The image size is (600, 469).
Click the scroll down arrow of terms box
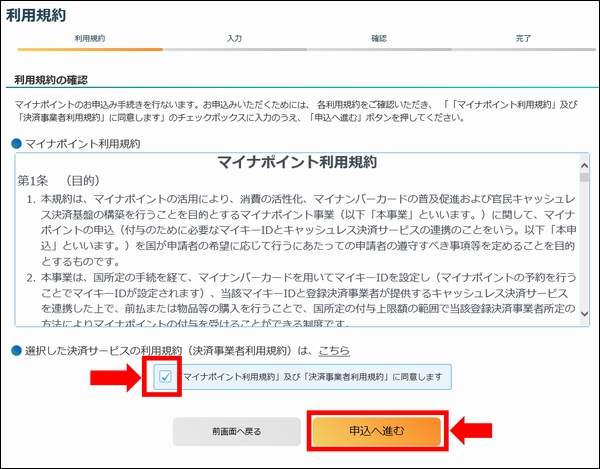(x=584, y=314)
